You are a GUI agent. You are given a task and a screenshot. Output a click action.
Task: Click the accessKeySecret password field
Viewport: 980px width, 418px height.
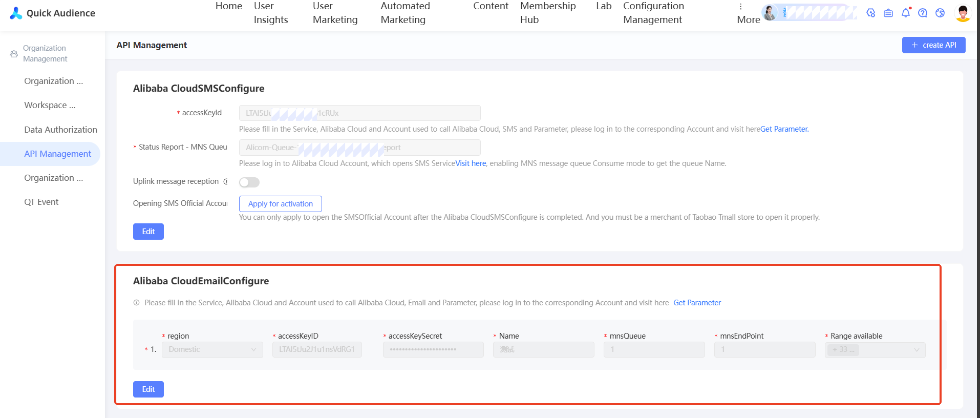[x=433, y=349]
